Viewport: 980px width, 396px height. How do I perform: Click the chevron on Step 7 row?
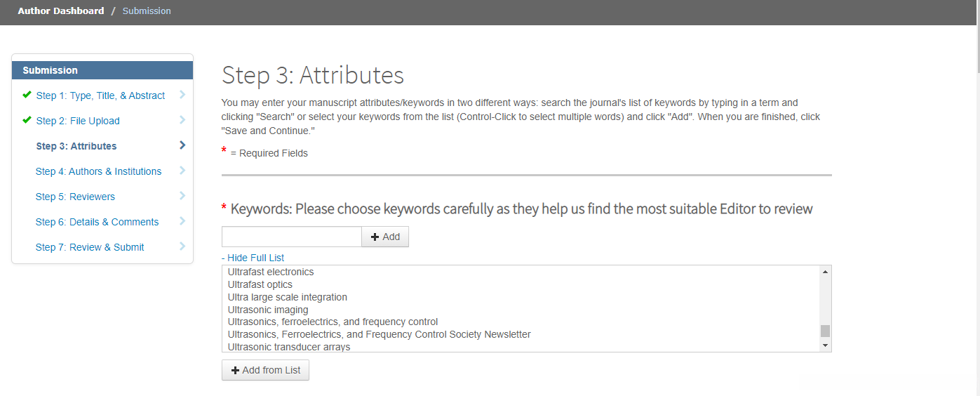[182, 246]
